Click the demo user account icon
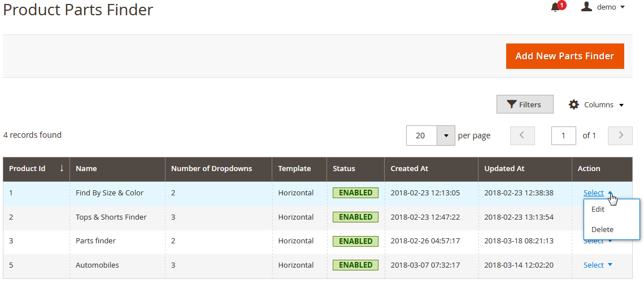 coord(586,7)
